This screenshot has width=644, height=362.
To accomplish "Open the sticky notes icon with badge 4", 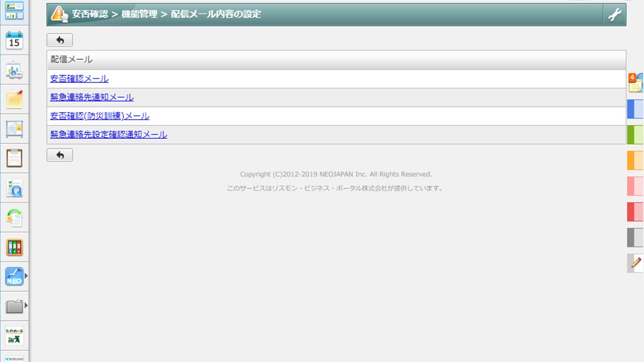I will [x=635, y=83].
